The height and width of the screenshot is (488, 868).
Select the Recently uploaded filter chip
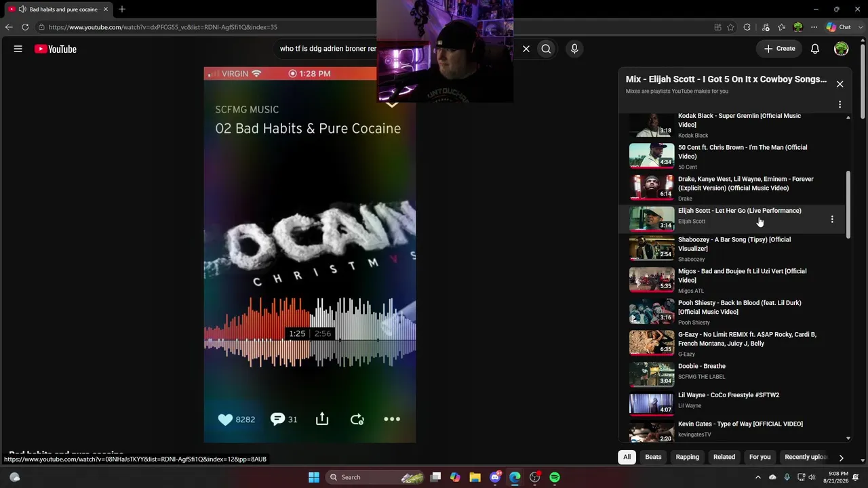(x=806, y=457)
